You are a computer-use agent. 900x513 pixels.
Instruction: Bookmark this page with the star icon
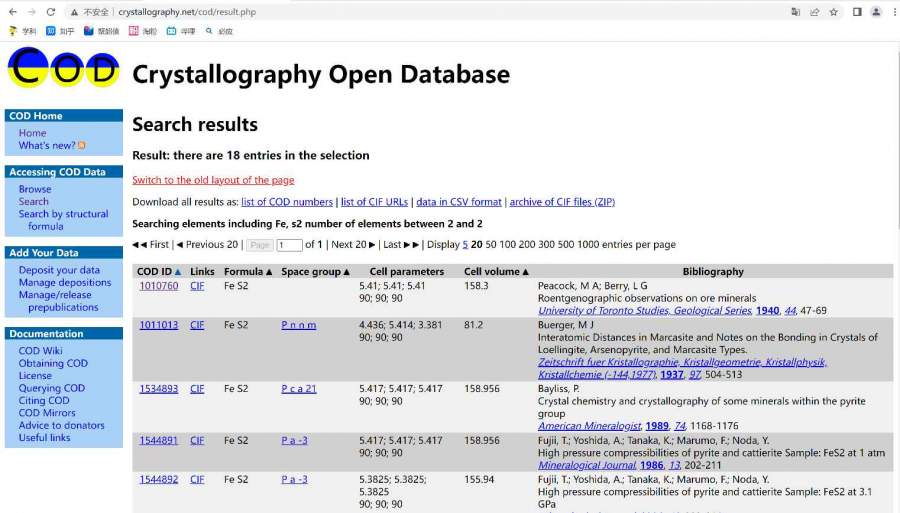coord(833,11)
